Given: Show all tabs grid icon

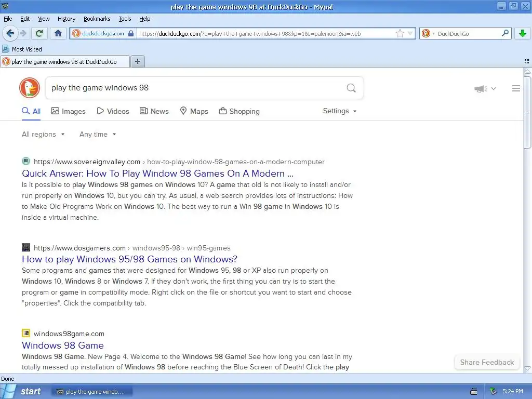Looking at the screenshot, I should point(527,61).
